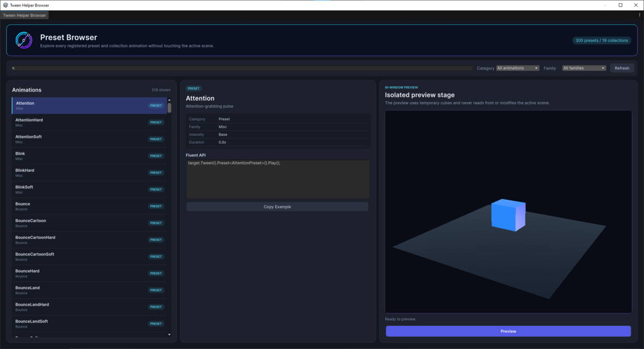Click the animations list scroll-up arrow
This screenshot has height=349, width=644.
click(170, 100)
